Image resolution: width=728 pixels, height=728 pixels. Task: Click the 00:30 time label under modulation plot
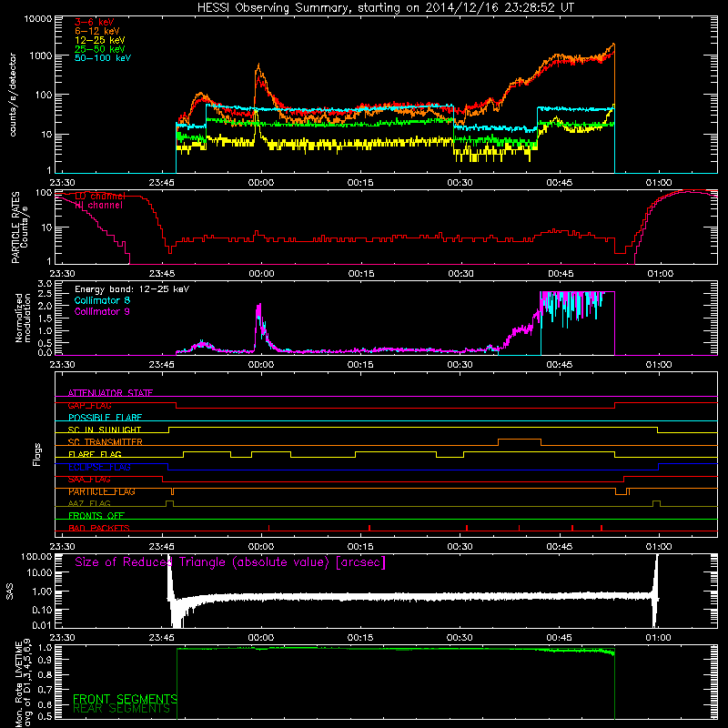pos(460,365)
